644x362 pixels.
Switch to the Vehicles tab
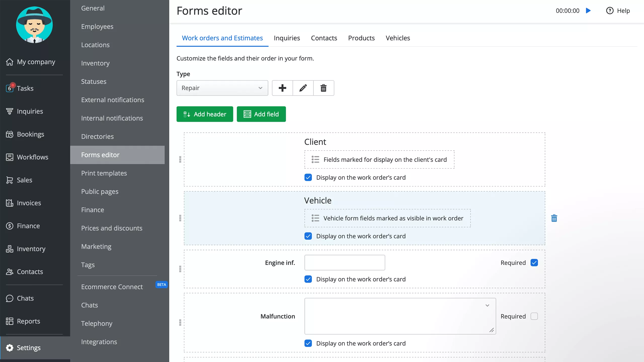(398, 38)
